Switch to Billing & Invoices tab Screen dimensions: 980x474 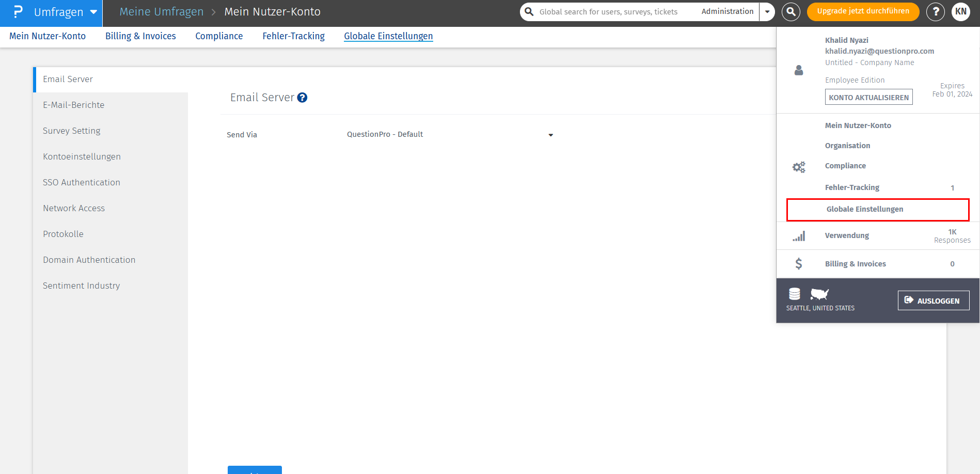click(140, 36)
